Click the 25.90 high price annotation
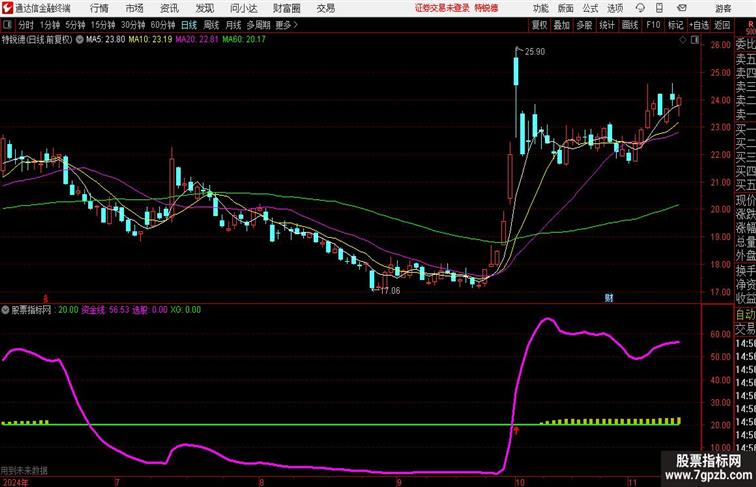The width and height of the screenshot is (756, 487). coord(535,52)
